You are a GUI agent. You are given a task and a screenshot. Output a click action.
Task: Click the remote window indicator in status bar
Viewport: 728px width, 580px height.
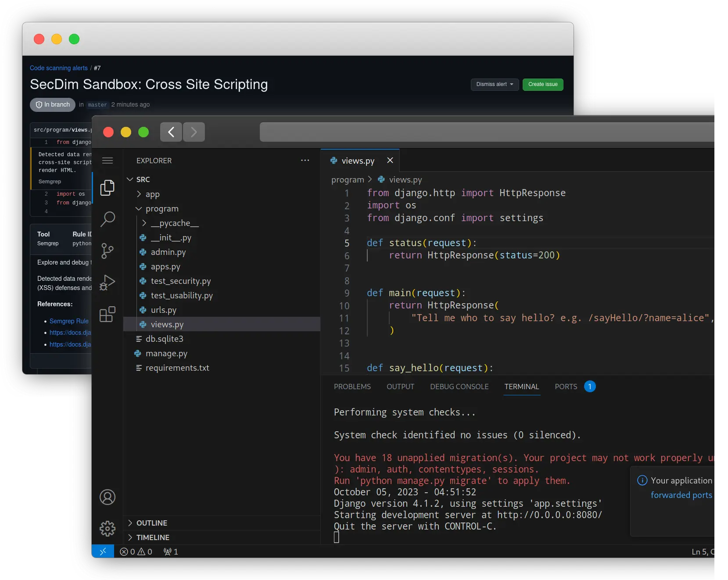click(103, 551)
